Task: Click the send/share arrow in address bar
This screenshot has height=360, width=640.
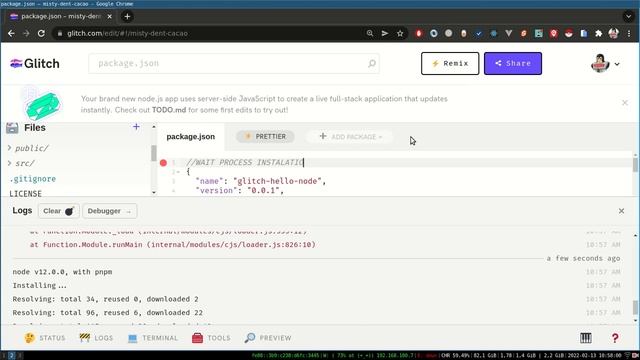Action: tap(385, 33)
